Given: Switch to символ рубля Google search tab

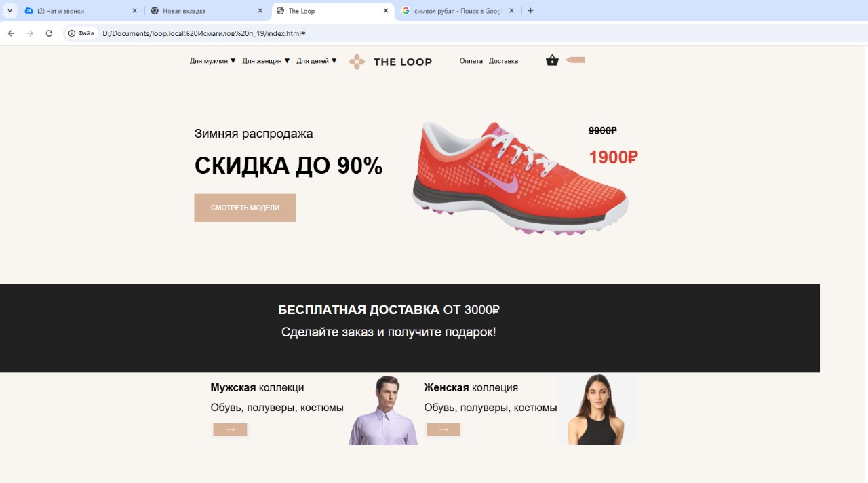Looking at the screenshot, I should pyautogui.click(x=456, y=11).
